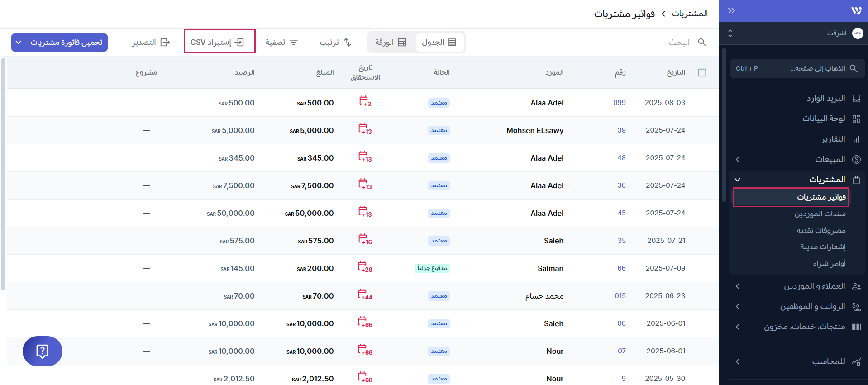Click إستيراد CSV import button
The image size is (868, 385).
click(219, 42)
